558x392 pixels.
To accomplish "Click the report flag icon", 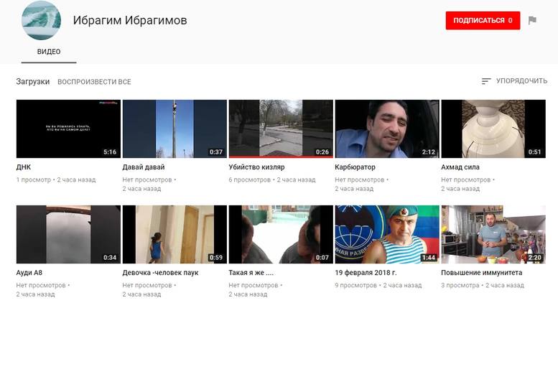I will (x=532, y=20).
